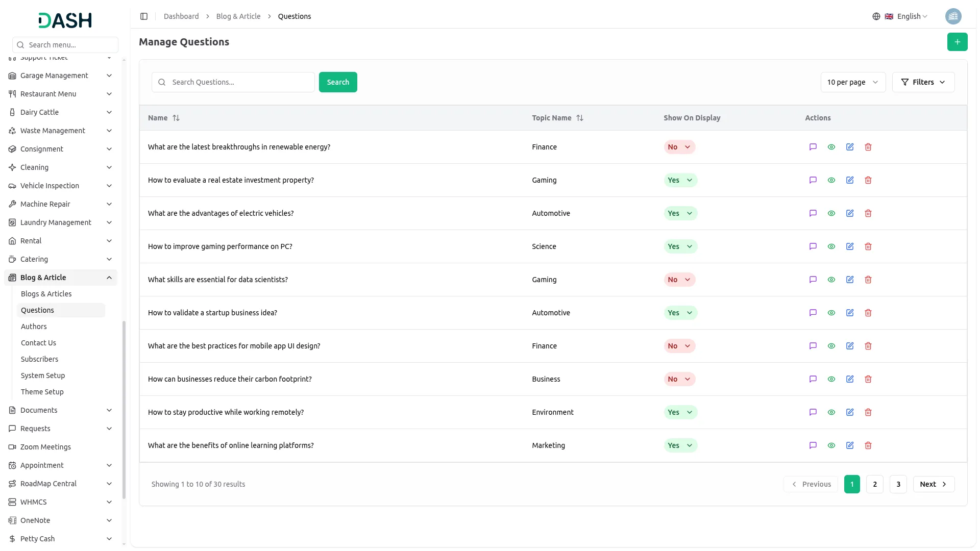The height and width of the screenshot is (551, 980).
Task: Edit the online learning platforms question
Action: click(850, 445)
